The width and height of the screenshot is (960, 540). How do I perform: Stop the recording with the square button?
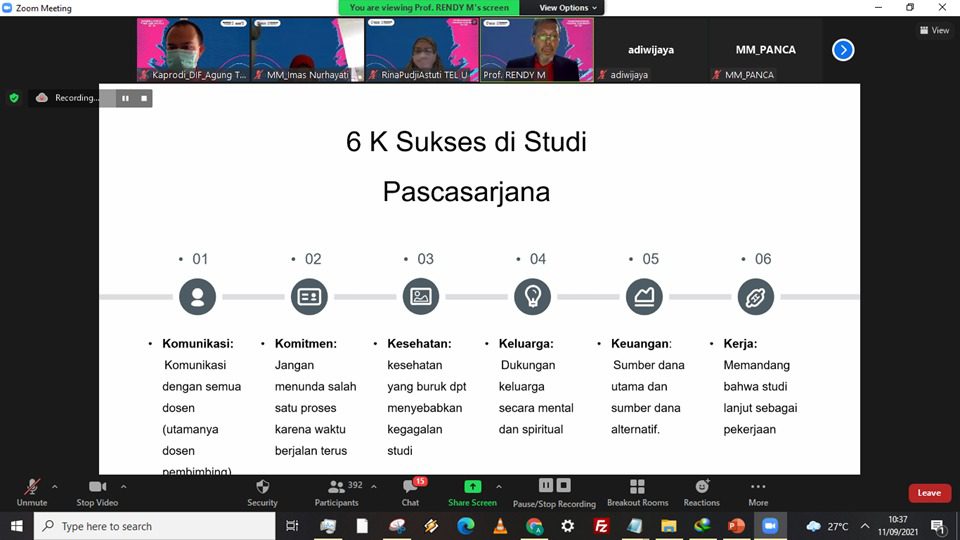(x=144, y=98)
